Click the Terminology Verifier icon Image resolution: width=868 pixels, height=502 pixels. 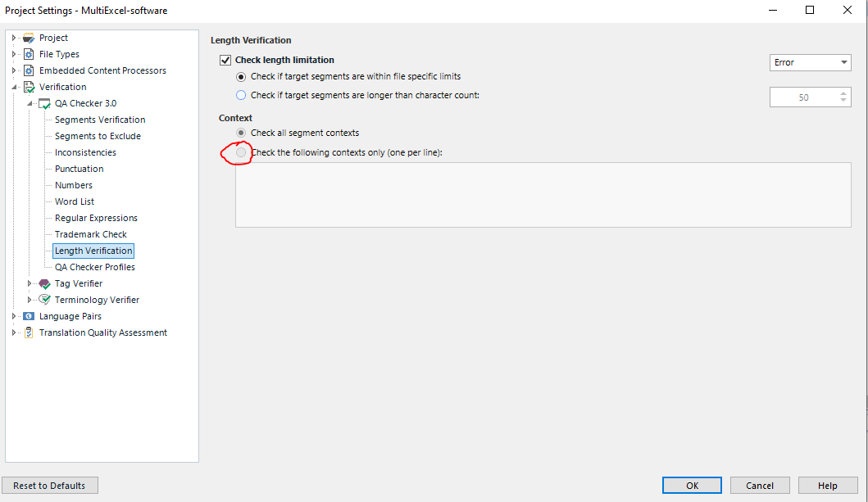click(44, 300)
